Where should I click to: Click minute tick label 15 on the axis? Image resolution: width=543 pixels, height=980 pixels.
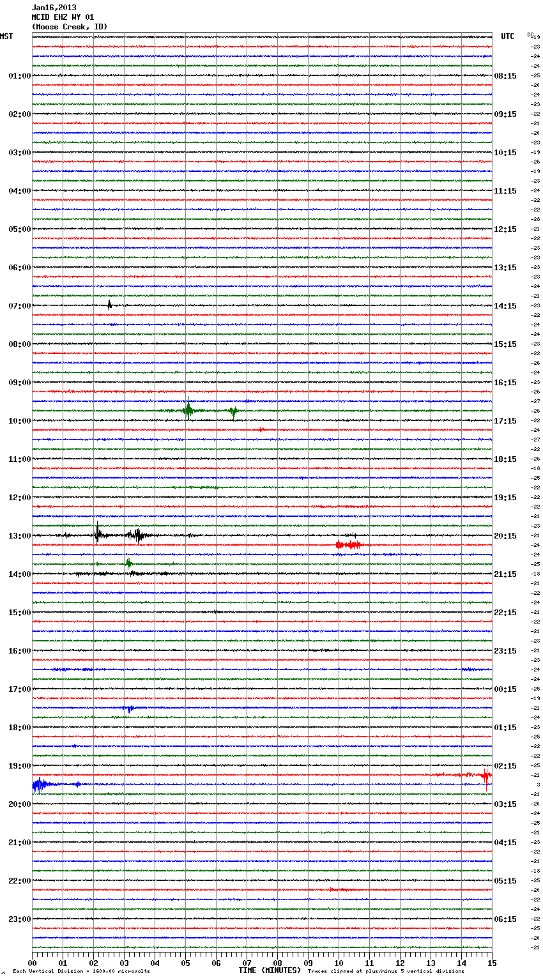coord(492,963)
